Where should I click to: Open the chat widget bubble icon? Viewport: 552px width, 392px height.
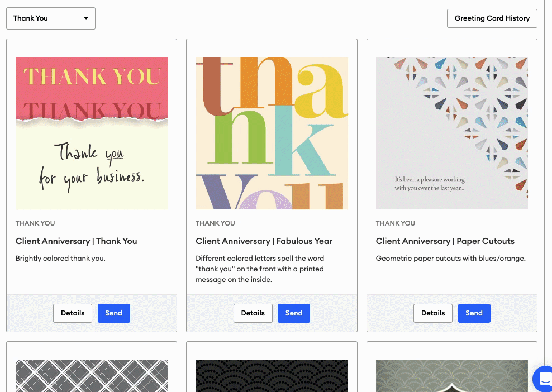click(x=544, y=379)
